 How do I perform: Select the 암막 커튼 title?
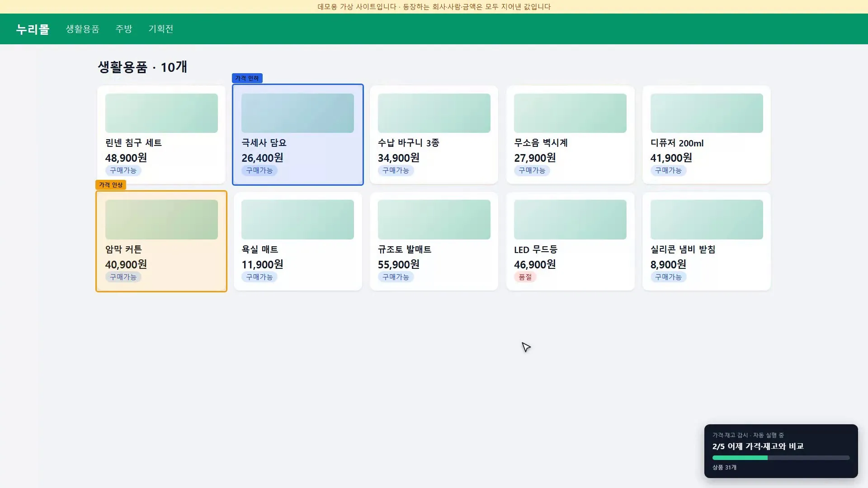(x=123, y=249)
